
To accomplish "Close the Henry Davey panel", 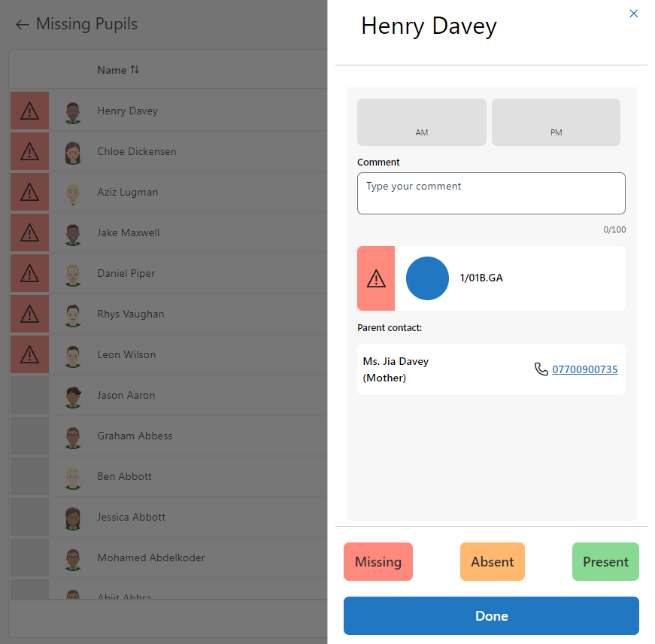I will point(633,14).
